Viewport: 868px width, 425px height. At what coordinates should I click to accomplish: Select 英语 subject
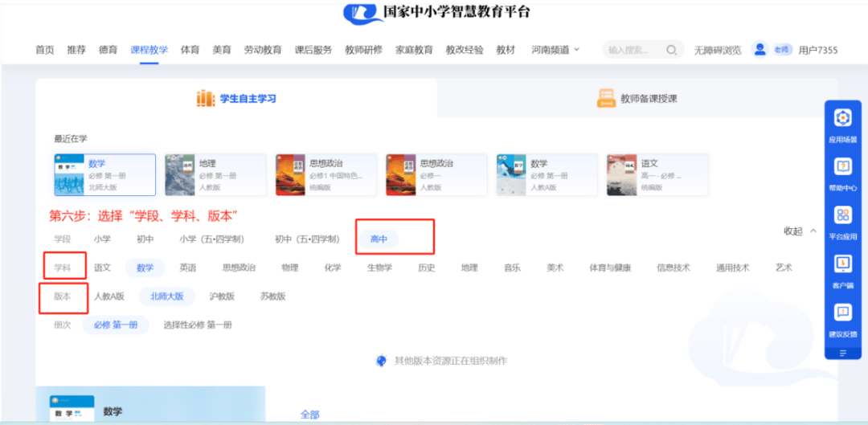pyautogui.click(x=187, y=268)
